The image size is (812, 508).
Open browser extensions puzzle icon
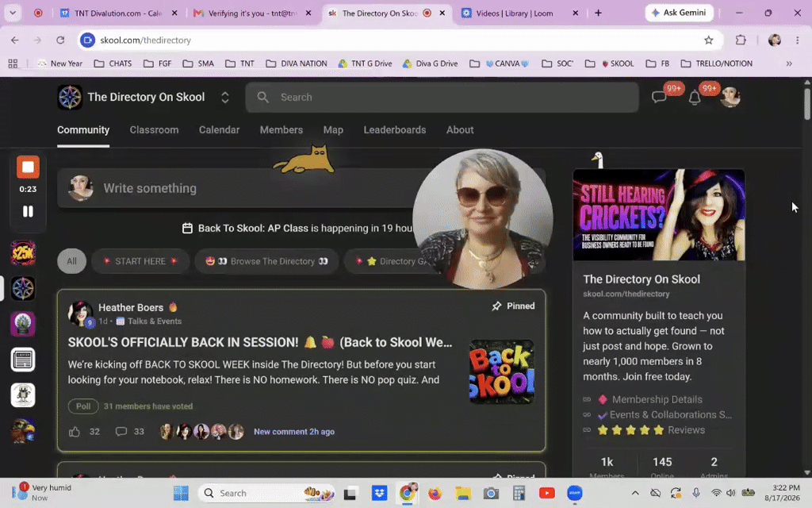pyautogui.click(x=741, y=40)
